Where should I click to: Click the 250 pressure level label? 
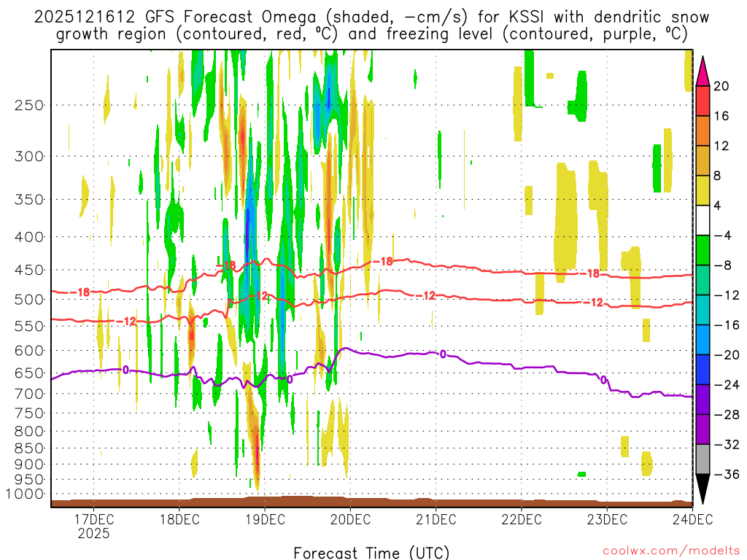coord(29,105)
